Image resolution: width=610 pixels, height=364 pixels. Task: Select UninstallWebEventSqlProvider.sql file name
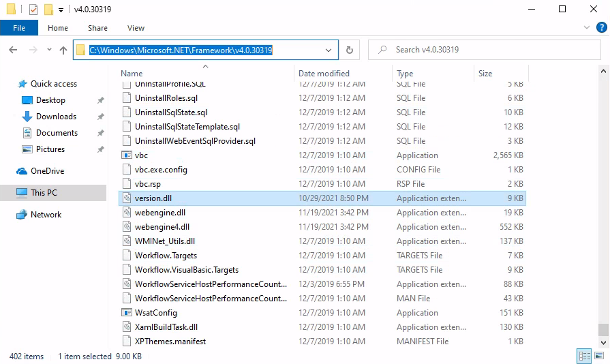tap(195, 141)
